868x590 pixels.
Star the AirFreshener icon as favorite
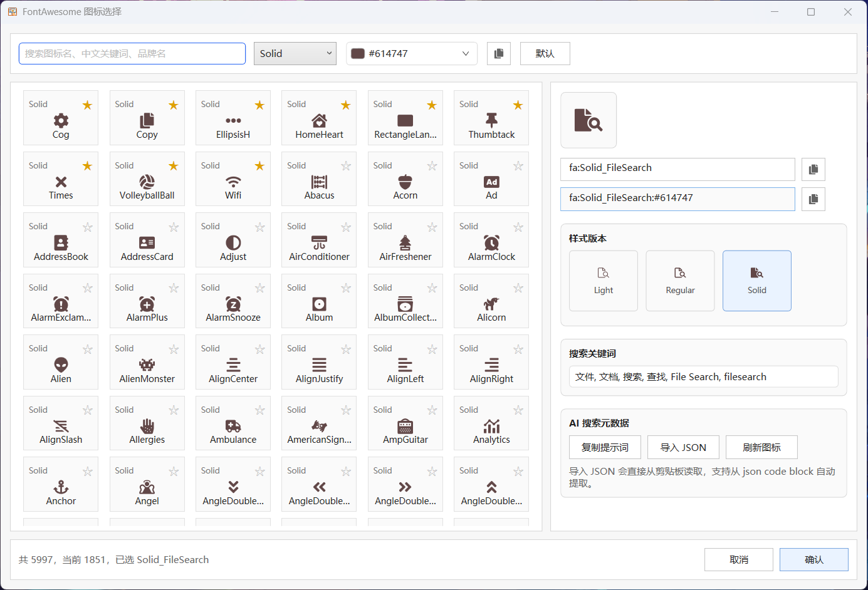point(432,227)
